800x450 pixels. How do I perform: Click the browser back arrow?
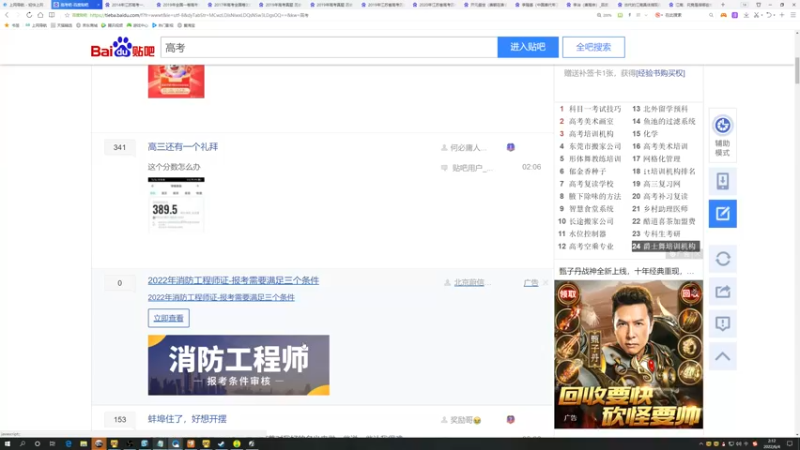coord(7,15)
